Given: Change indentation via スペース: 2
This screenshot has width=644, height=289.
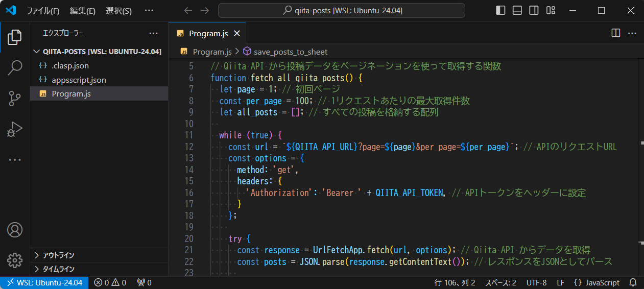Looking at the screenshot, I should tap(500, 282).
